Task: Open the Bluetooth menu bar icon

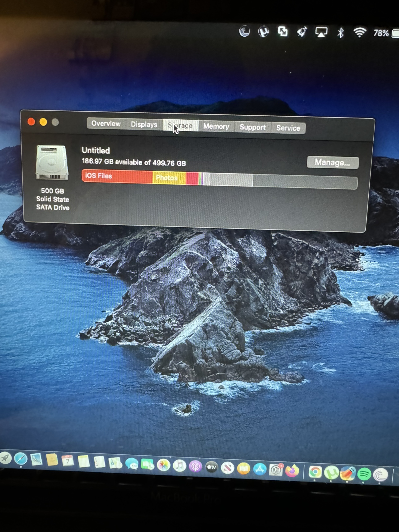Action: (341, 32)
